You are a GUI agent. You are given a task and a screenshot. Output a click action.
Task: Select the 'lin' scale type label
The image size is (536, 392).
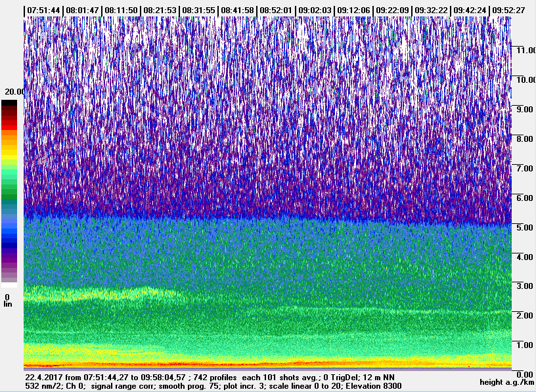point(7,304)
